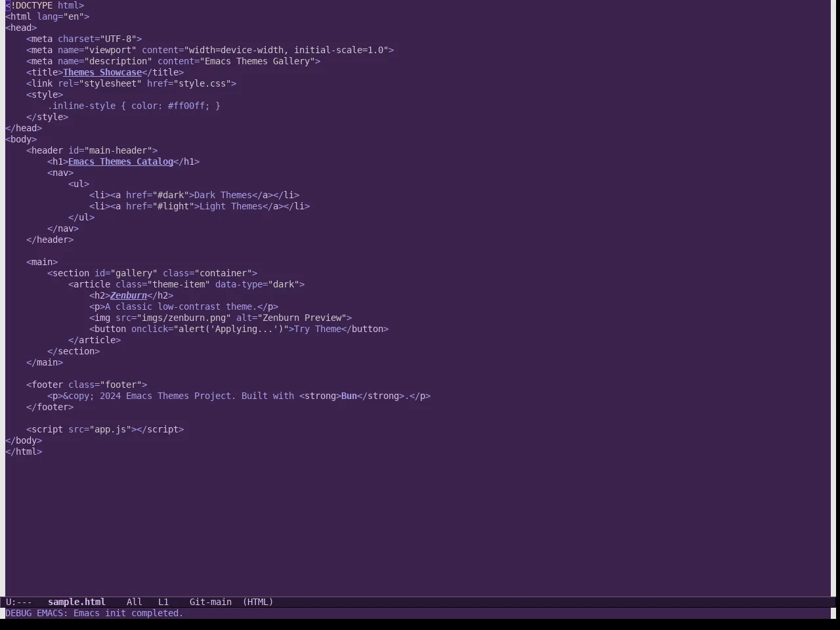Click the '&copy;' entity in footer paragraph
This screenshot has height=630, width=840.
pyautogui.click(x=79, y=396)
